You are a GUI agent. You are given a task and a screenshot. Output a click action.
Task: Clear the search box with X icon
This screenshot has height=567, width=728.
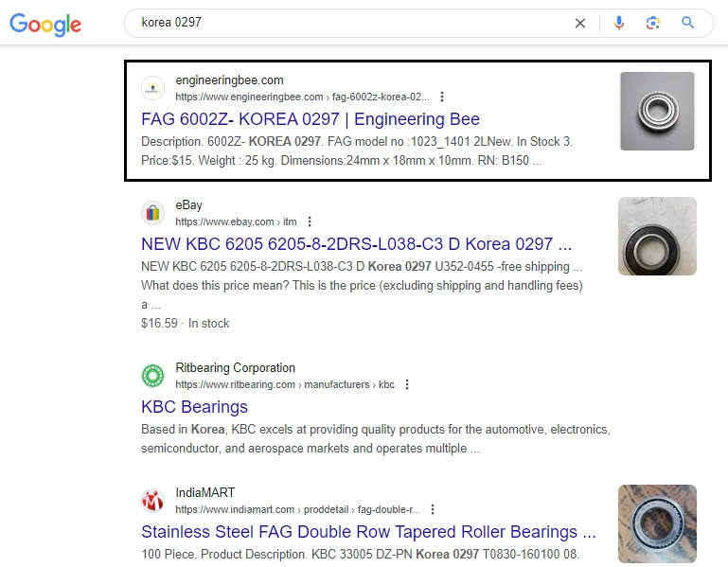580,24
